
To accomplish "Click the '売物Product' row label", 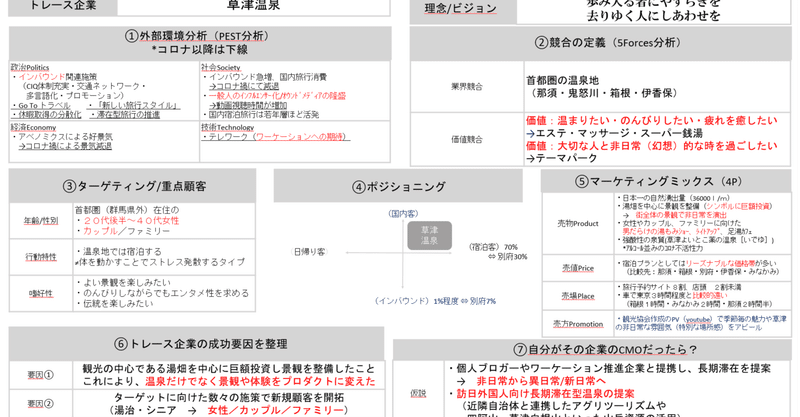I will tap(578, 224).
